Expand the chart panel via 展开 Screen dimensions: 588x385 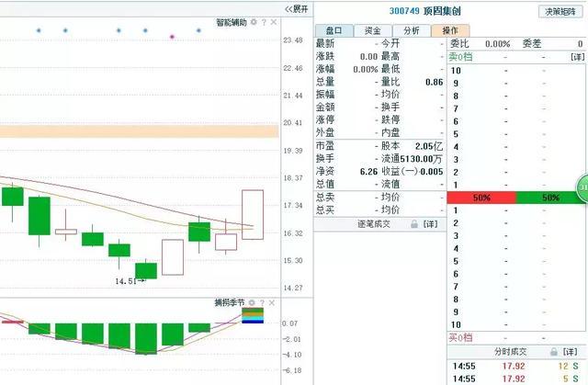(296, 9)
